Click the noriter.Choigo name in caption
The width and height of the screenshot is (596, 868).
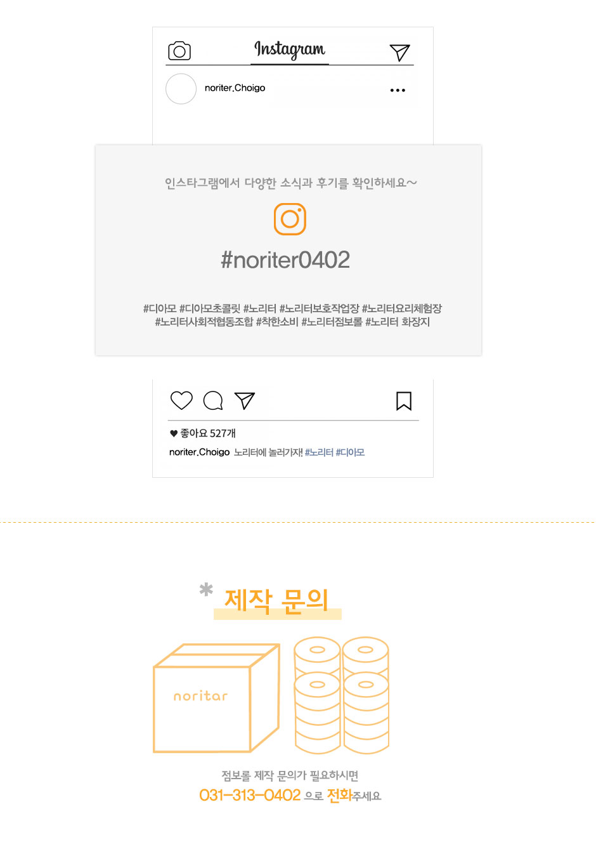coord(199,452)
